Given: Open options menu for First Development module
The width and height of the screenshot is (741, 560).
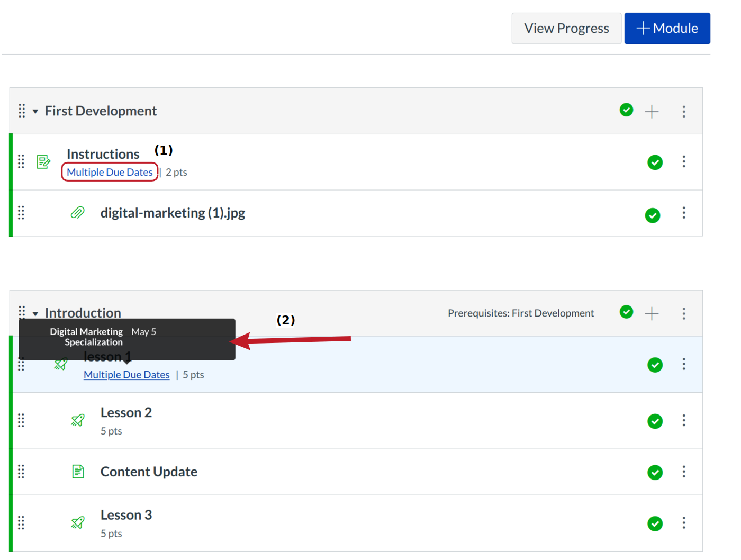Looking at the screenshot, I should 683,111.
